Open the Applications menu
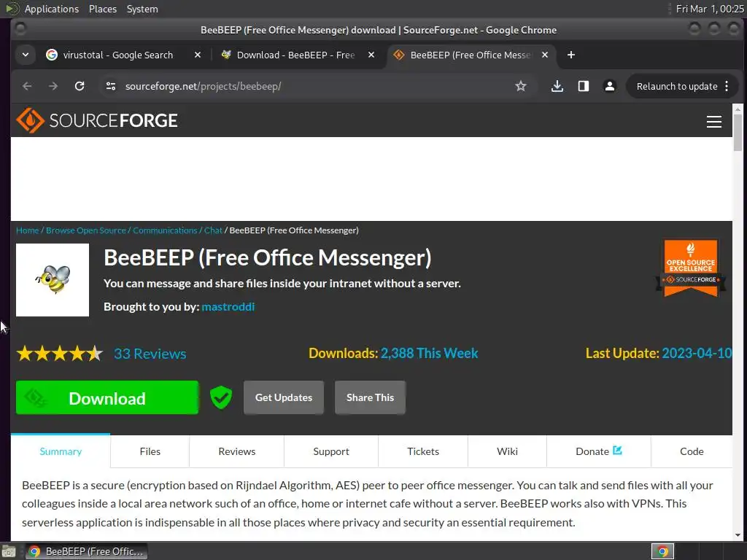747x560 pixels. (52, 9)
